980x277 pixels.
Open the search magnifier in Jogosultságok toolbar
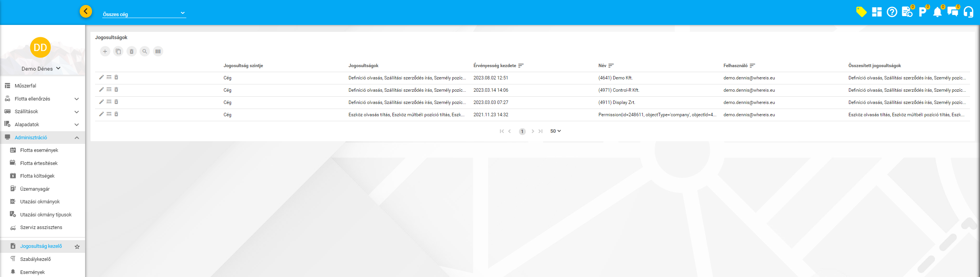pos(144,51)
